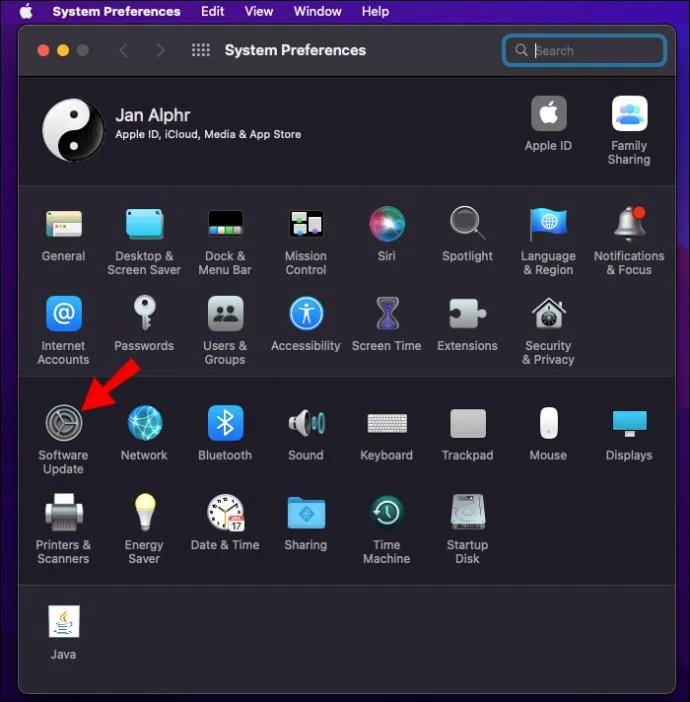Screen dimensions: 690x702
Task: Open the Help menu
Action: 375,11
